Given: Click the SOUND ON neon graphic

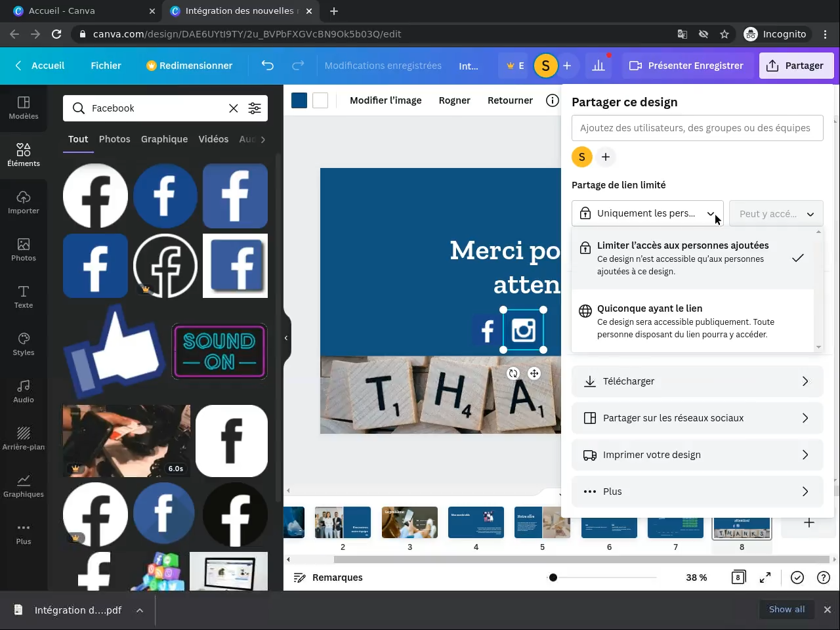Looking at the screenshot, I should pos(219,351).
